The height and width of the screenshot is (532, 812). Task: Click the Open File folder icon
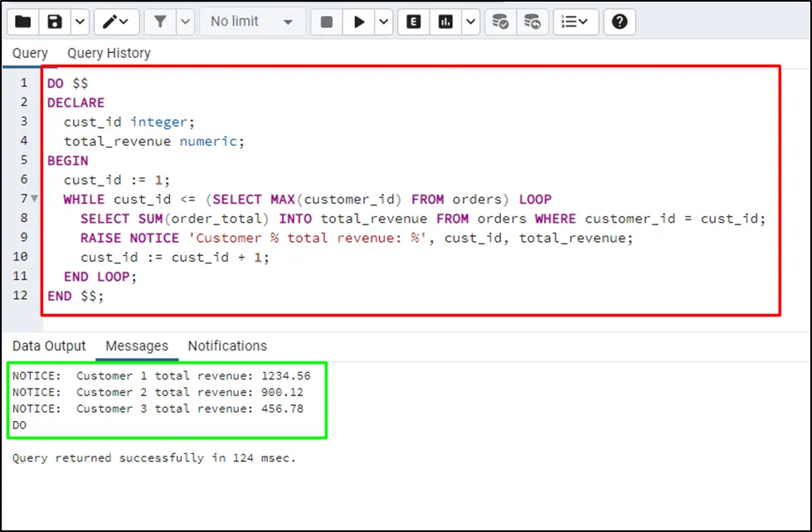[x=23, y=22]
